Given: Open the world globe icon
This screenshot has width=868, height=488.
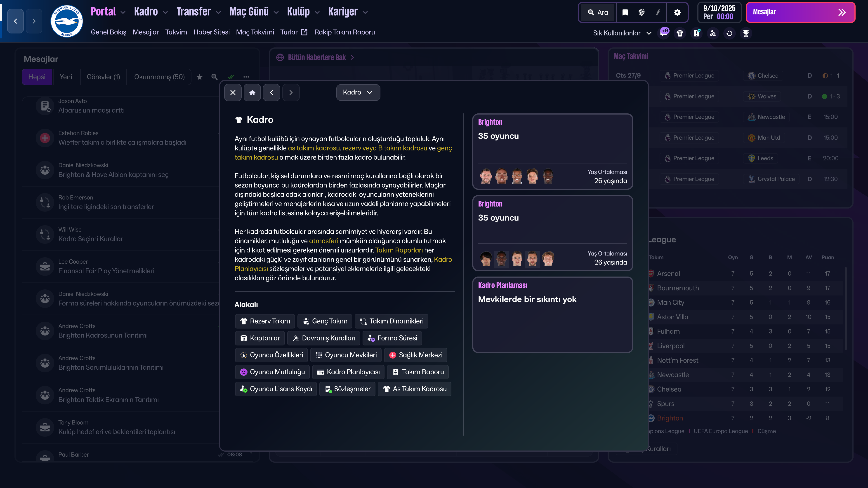Looking at the screenshot, I should point(641,12).
